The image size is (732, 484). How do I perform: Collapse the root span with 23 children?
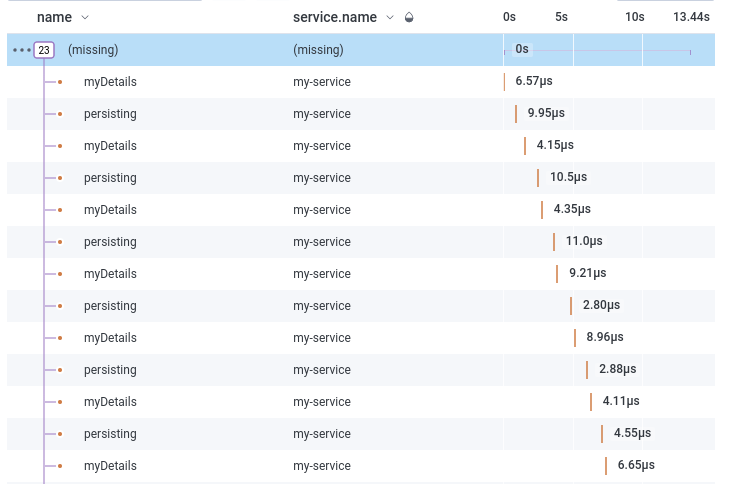coord(44,50)
